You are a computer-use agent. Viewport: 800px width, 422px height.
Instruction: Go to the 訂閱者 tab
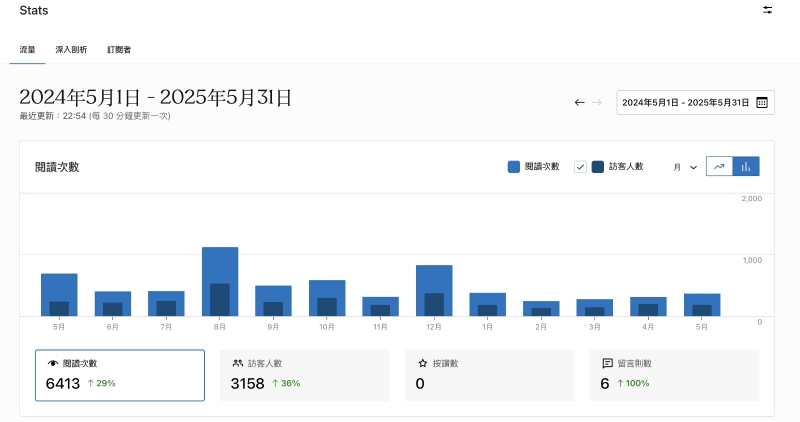pos(119,48)
